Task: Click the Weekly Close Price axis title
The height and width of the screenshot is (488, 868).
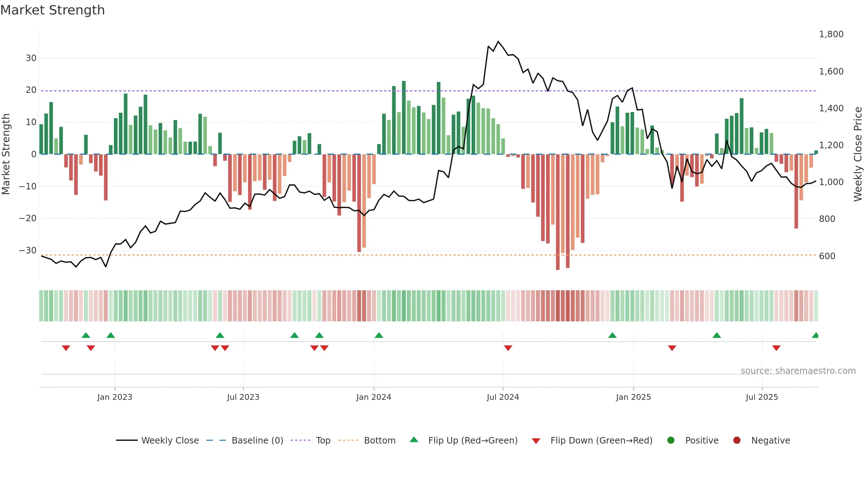Action: (x=858, y=154)
